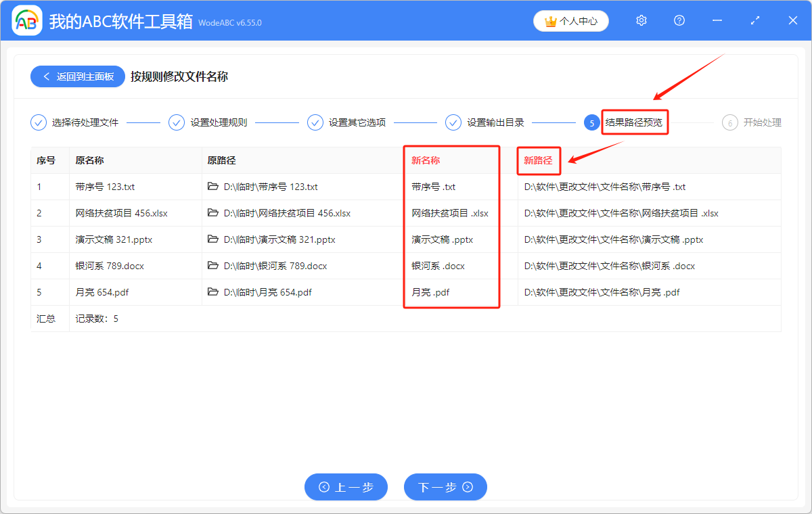Click the 新名称 column header
The image size is (812, 514).
pyautogui.click(x=426, y=161)
